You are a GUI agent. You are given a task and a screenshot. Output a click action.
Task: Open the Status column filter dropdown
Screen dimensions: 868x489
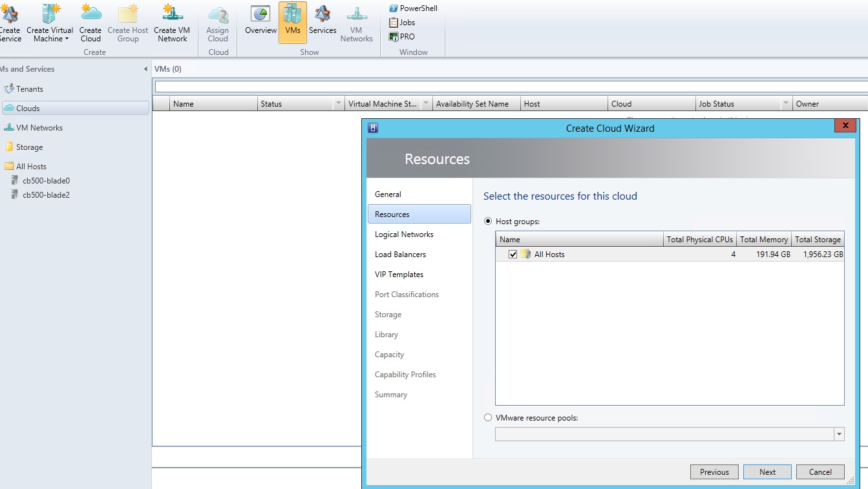(x=339, y=104)
